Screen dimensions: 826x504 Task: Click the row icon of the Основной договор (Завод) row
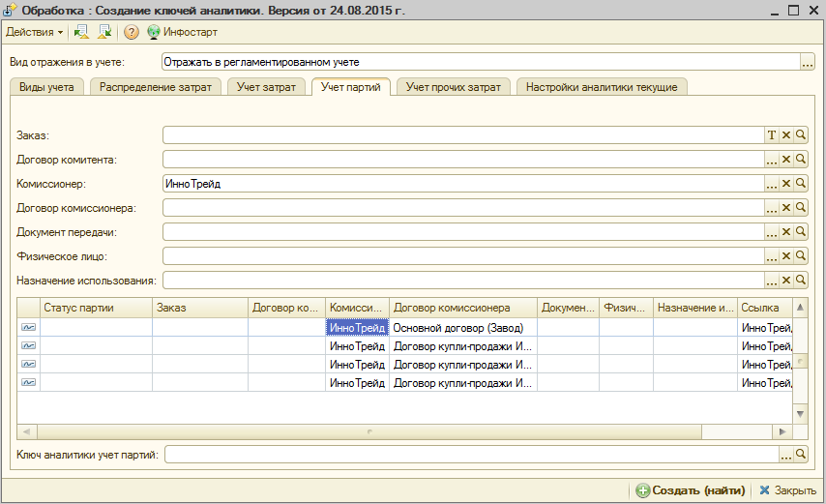point(28,328)
